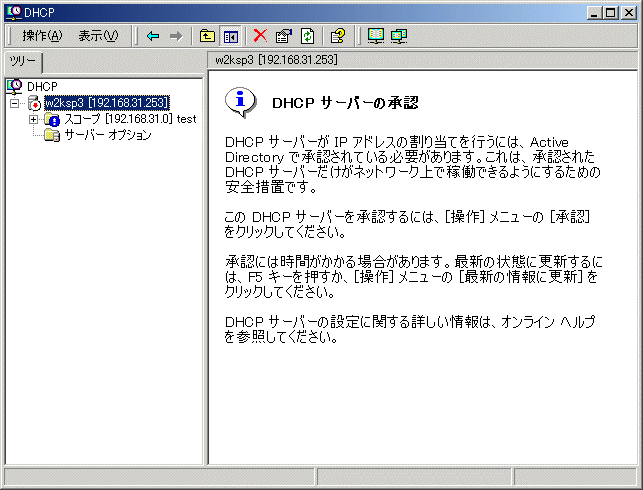This screenshot has height=490, width=643.
Task: Click the w2ksp3 [192.168.31.253] pane header
Action: pyautogui.click(x=276, y=60)
